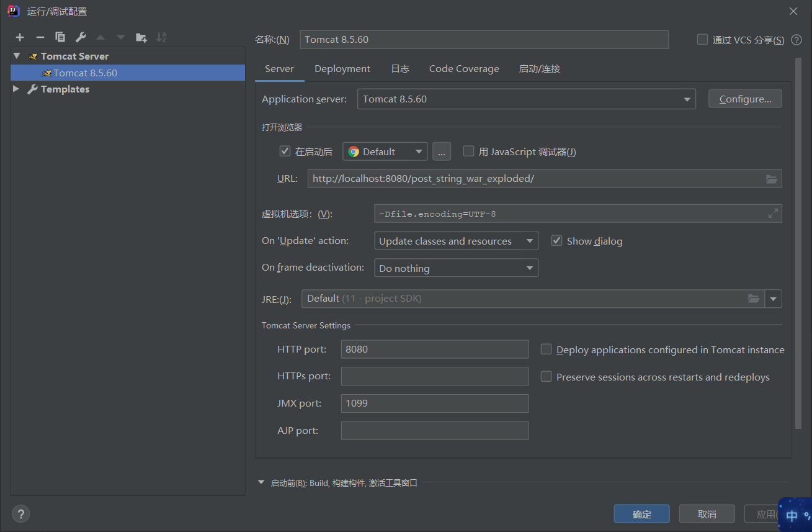Open On 'Update' action dropdown
Viewport: 812px width, 532px height.
(456, 241)
